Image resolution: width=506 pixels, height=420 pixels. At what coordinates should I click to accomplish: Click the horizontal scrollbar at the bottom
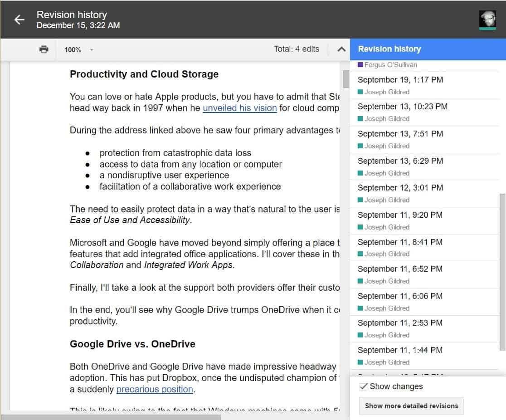(110, 417)
